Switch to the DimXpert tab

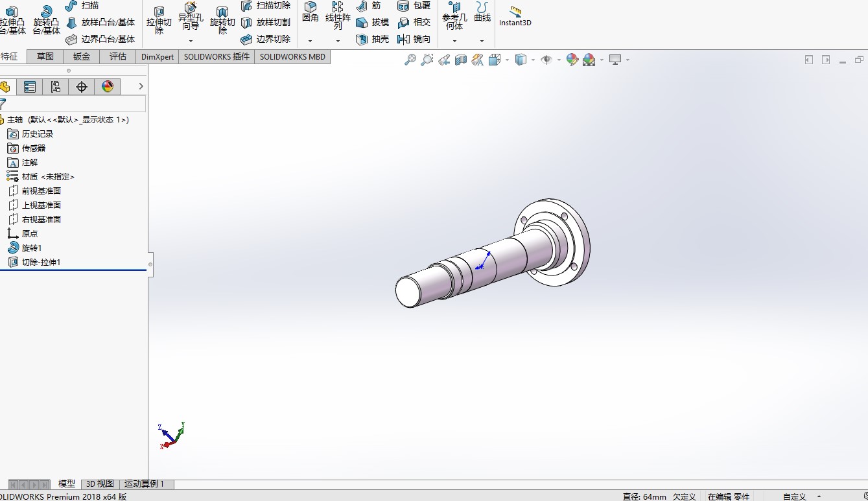click(158, 56)
